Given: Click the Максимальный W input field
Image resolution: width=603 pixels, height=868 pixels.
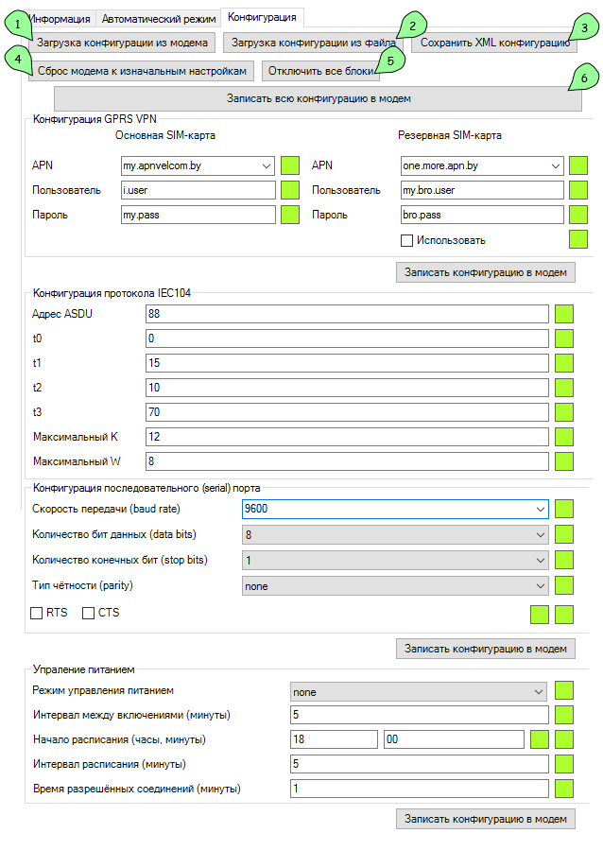Looking at the screenshot, I should tap(347, 461).
